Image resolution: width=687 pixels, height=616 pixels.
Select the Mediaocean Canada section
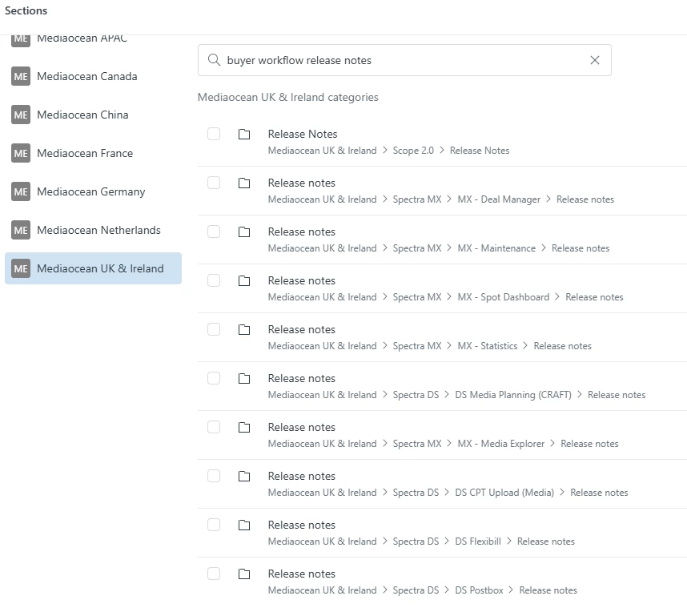(x=93, y=76)
